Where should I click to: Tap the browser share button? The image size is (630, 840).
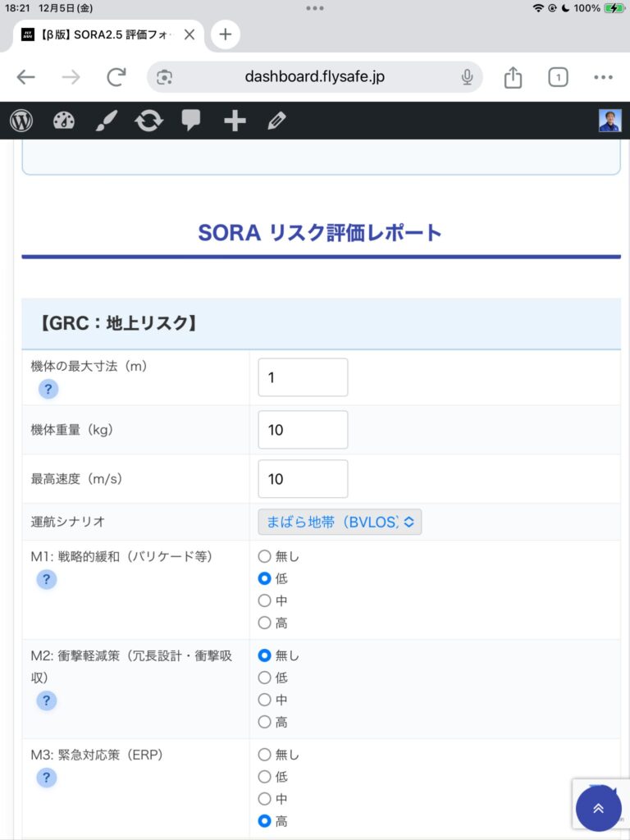tap(513, 77)
